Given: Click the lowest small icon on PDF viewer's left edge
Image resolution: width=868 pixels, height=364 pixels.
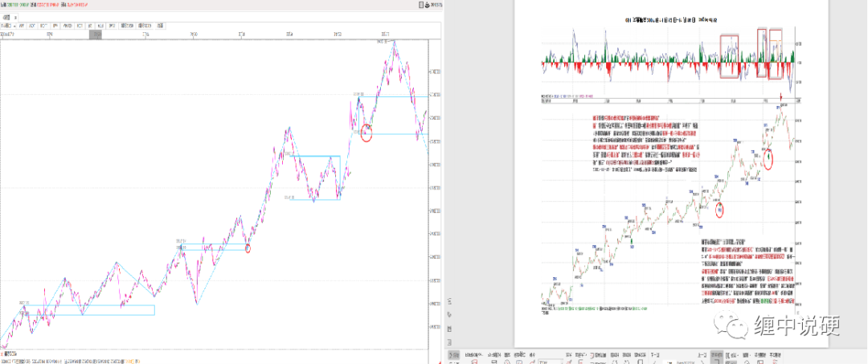Looking at the screenshot, I should 451,342.
